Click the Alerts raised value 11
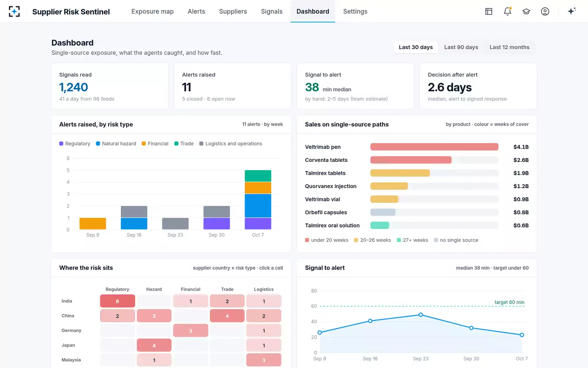This screenshot has width=588, height=368. tap(187, 87)
